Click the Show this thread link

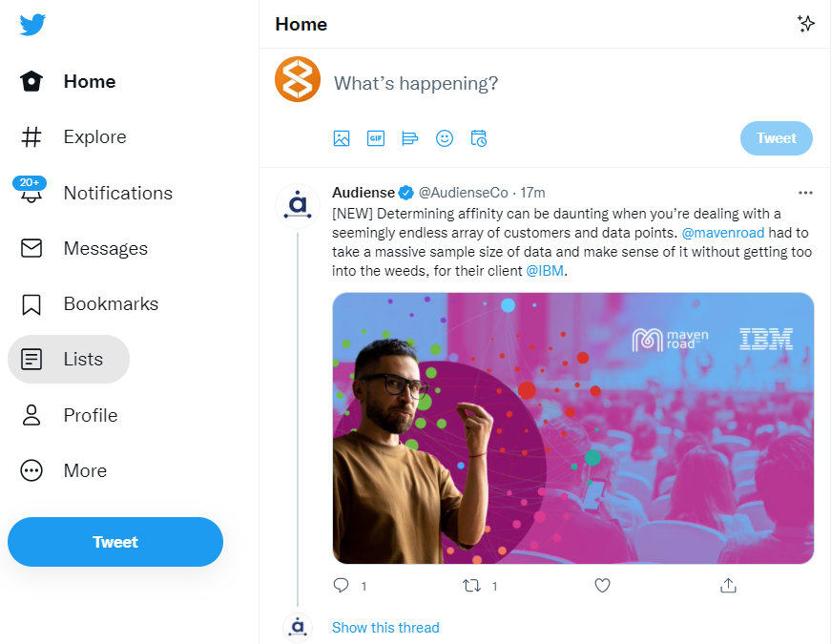click(385, 628)
